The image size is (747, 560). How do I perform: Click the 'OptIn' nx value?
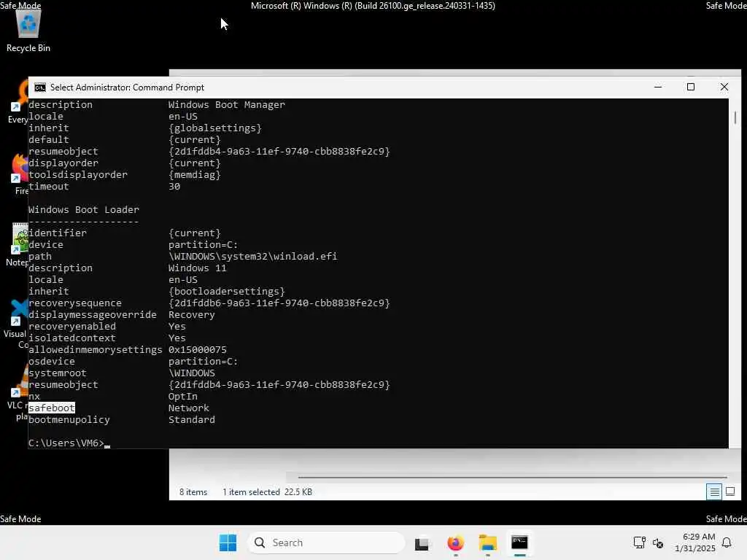pyautogui.click(x=183, y=396)
